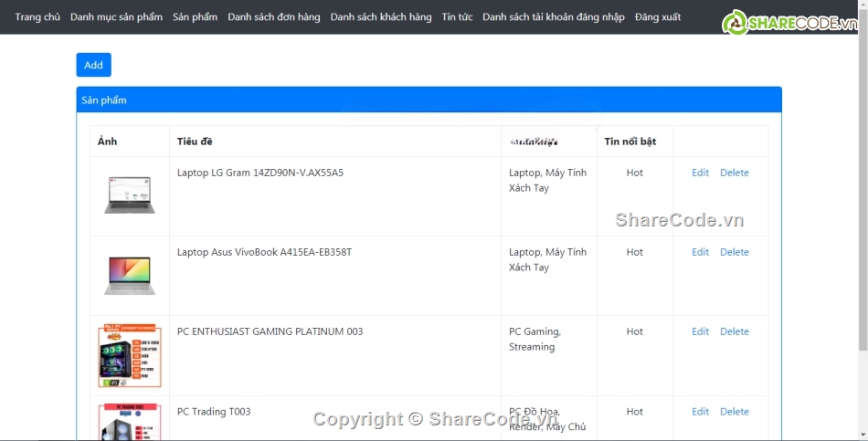868x441 pixels.
Task: Select title PC Trading T003
Action: [x=214, y=412]
